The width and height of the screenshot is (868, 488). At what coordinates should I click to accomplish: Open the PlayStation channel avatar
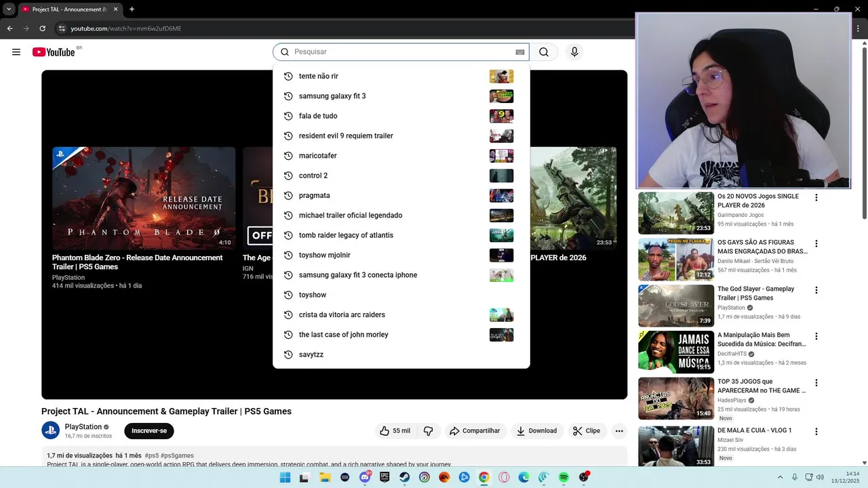pos(50,430)
